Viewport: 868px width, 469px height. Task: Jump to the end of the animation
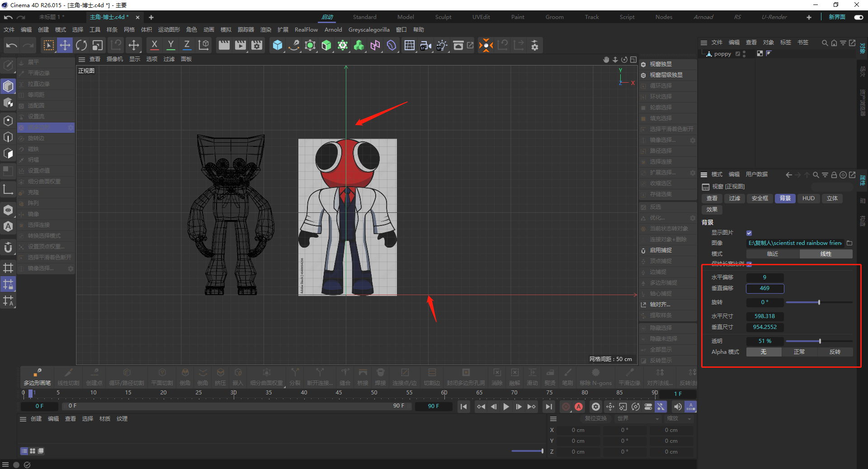(x=548, y=407)
